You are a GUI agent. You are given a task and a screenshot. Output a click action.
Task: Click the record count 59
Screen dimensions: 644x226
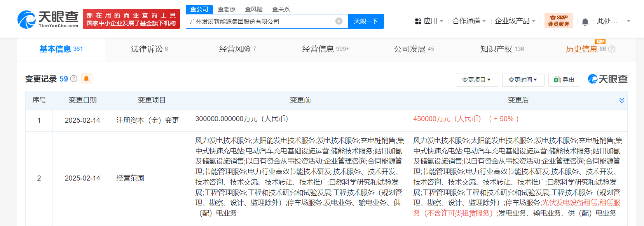[x=64, y=79]
